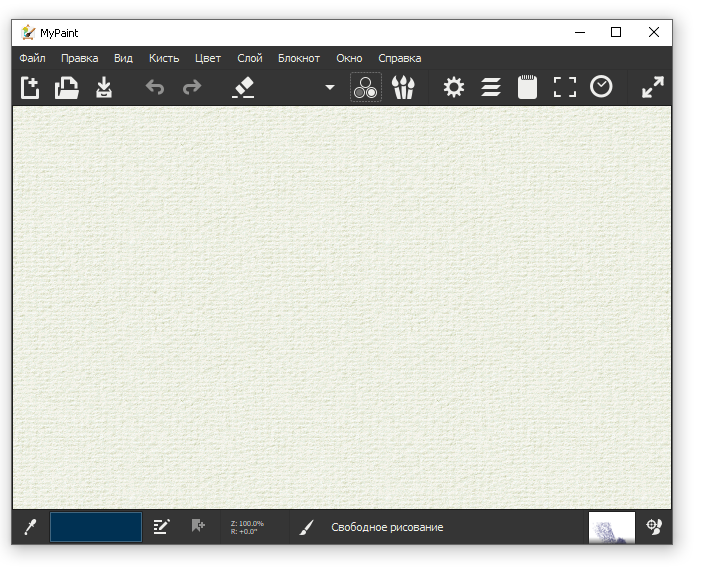Open the Окно menu
The width and height of the screenshot is (708, 581).
[349, 58]
